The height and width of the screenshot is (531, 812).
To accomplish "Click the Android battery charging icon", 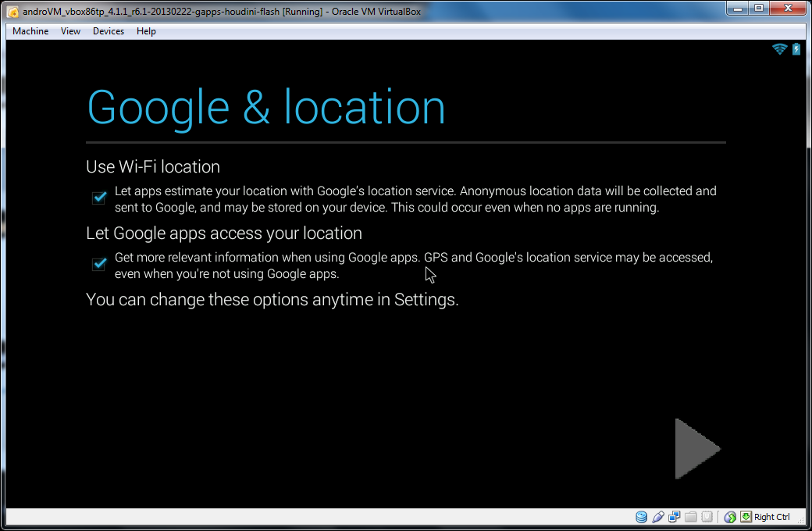I will [796, 48].
